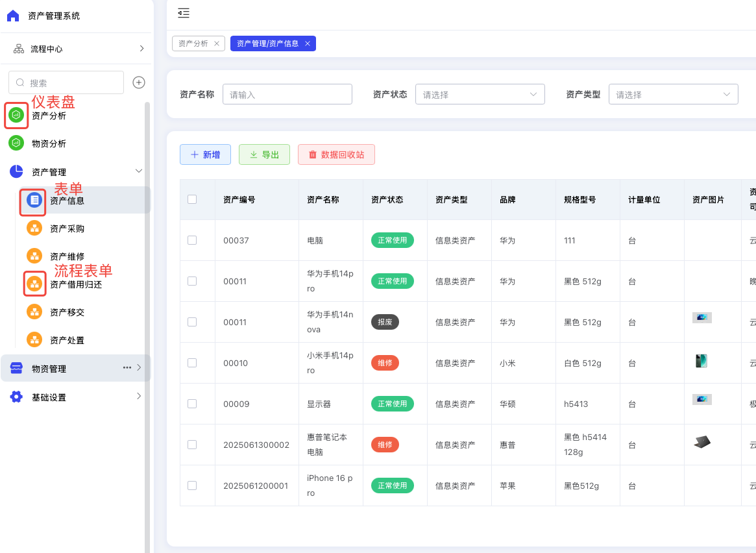
Task: Open the 资产状态 dropdown filter
Action: (x=480, y=94)
